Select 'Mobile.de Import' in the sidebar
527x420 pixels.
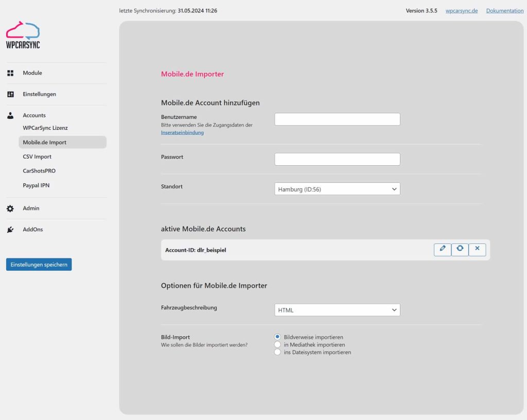(44, 142)
